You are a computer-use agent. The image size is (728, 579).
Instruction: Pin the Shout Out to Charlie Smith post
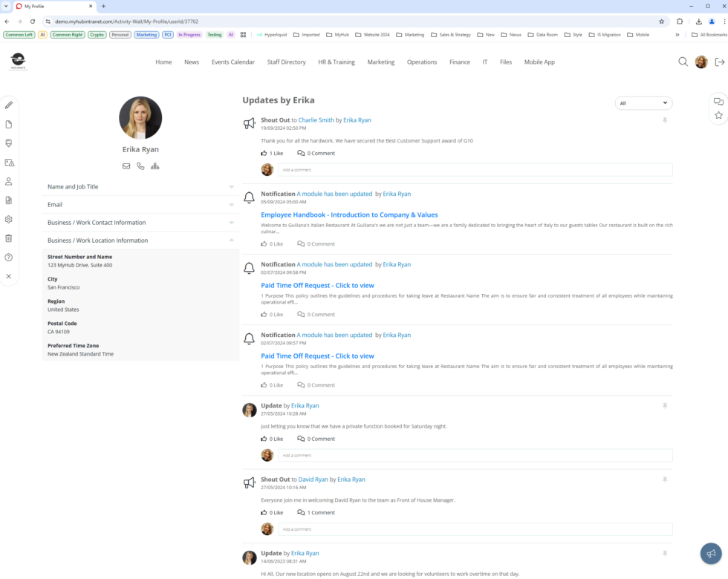pyautogui.click(x=664, y=120)
